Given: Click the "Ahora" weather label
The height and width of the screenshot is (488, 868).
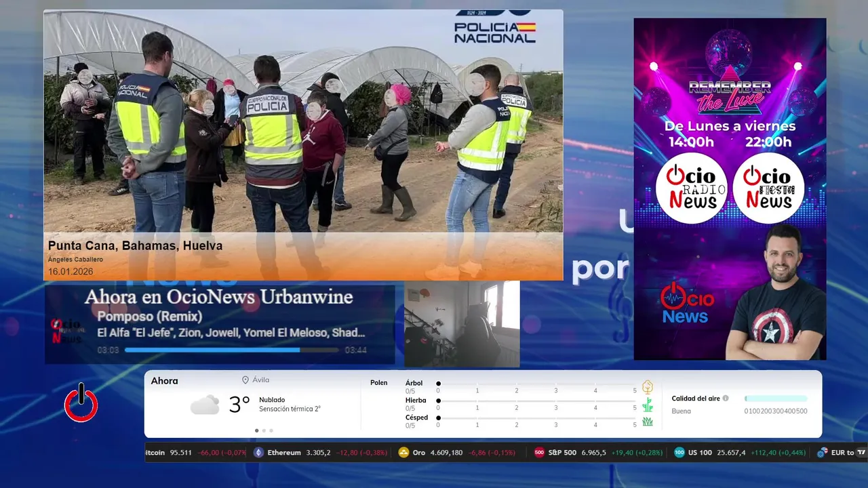Looking at the screenshot, I should click(x=165, y=381).
